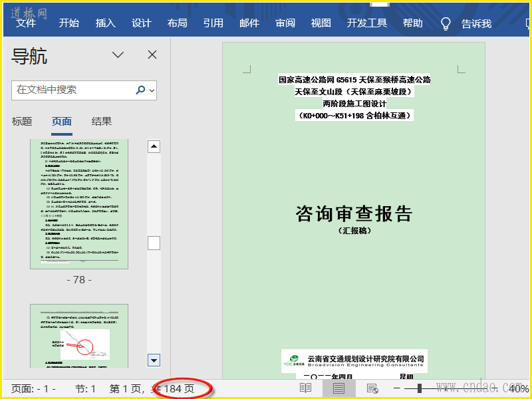The height and width of the screenshot is (399, 532).
Task: Click the 两阶段施工图设计 heading line
Action: (354, 104)
